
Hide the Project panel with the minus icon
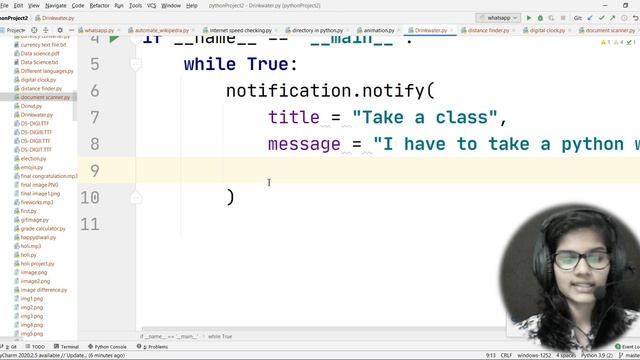[x=71, y=30]
